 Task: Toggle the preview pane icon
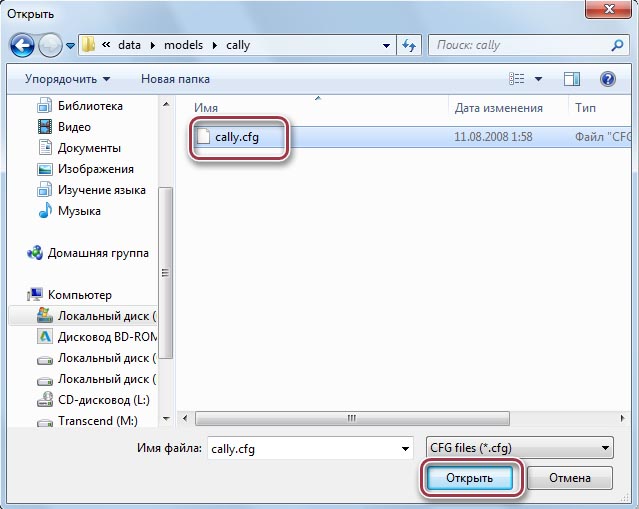click(x=572, y=79)
